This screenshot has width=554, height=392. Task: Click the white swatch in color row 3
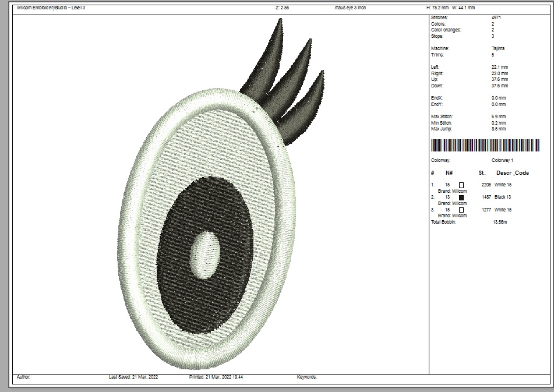461,210
